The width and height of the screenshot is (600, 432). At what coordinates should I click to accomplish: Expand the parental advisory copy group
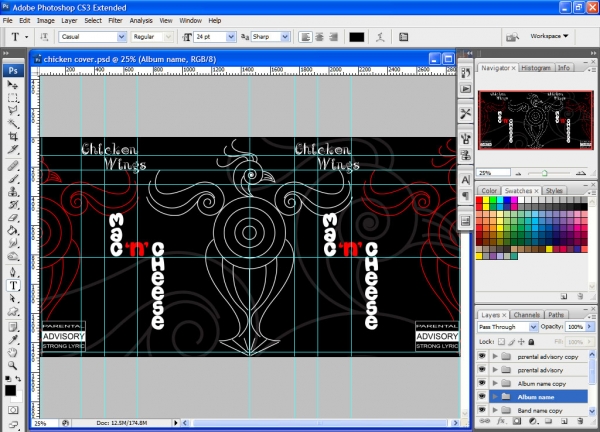pyautogui.click(x=495, y=356)
